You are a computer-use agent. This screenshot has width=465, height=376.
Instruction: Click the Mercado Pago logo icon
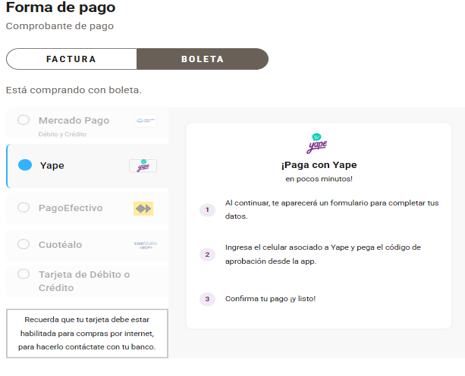[146, 121]
